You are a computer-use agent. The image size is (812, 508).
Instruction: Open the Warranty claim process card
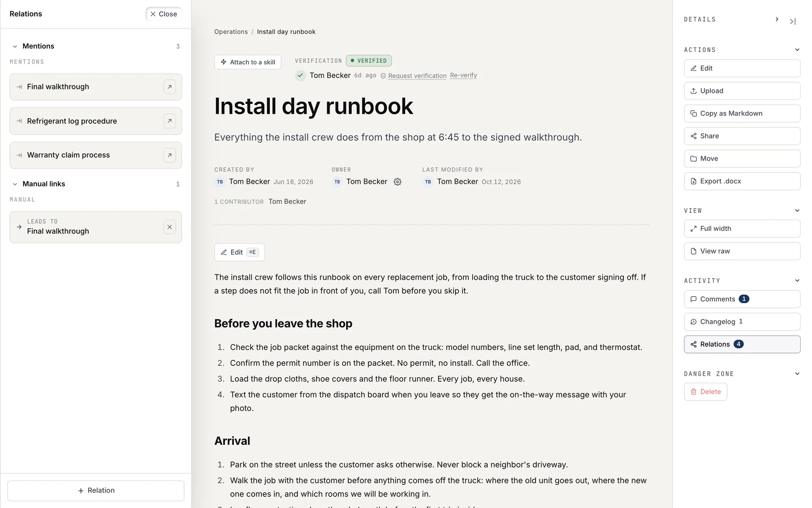[x=96, y=155]
